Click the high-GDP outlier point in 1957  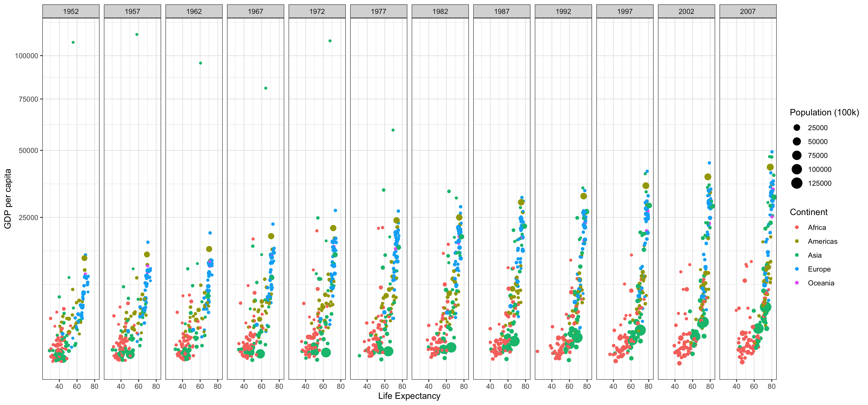tap(136, 34)
